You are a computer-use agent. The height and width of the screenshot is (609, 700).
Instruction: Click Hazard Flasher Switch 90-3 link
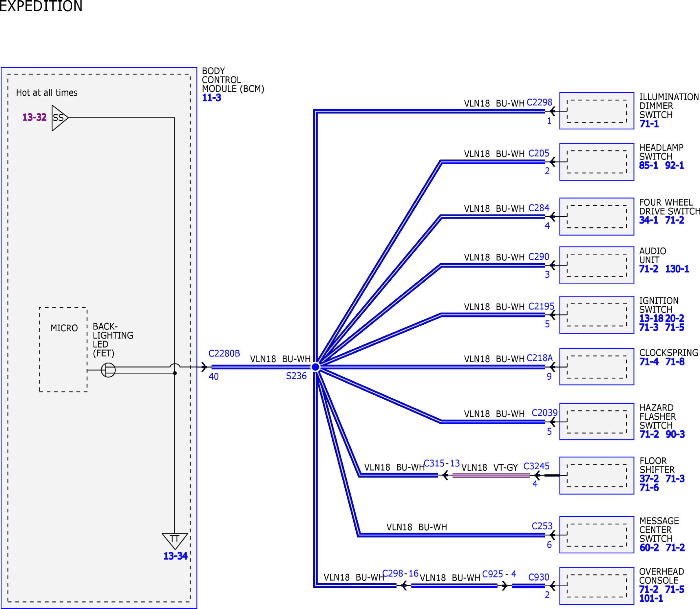[x=675, y=434]
